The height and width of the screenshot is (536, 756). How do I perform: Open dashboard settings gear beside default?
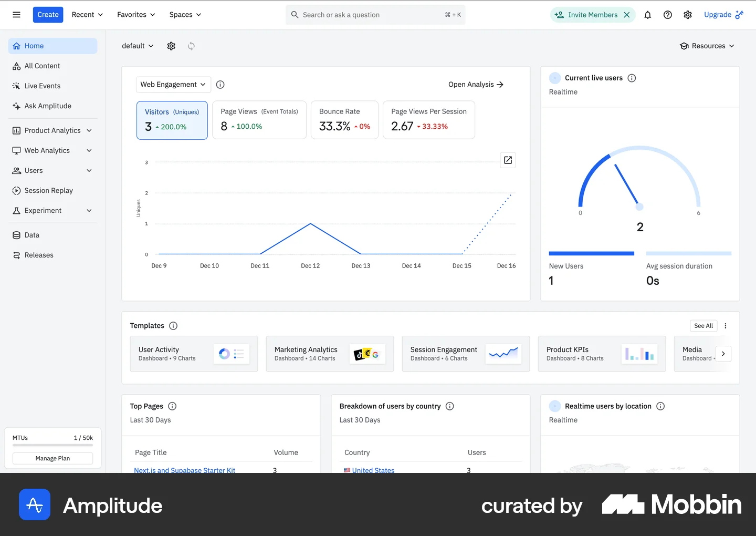pos(171,46)
